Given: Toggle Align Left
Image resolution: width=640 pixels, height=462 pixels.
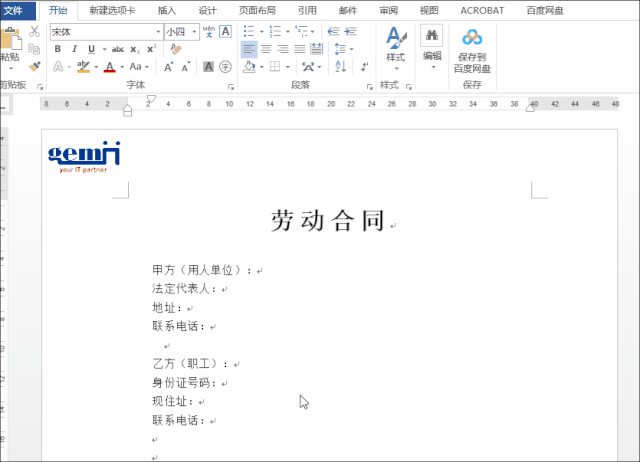Looking at the screenshot, I should coord(249,49).
